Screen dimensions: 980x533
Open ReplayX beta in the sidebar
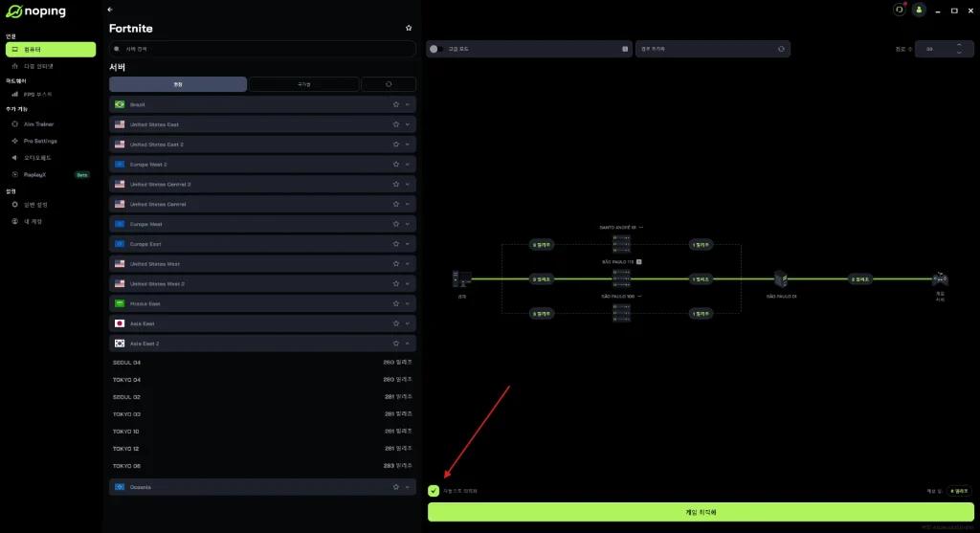[x=50, y=175]
